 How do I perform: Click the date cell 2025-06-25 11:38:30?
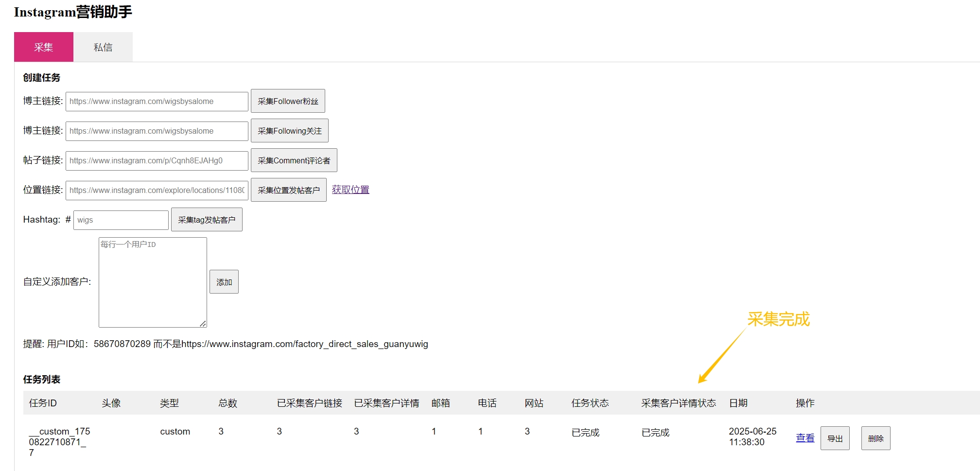click(752, 436)
